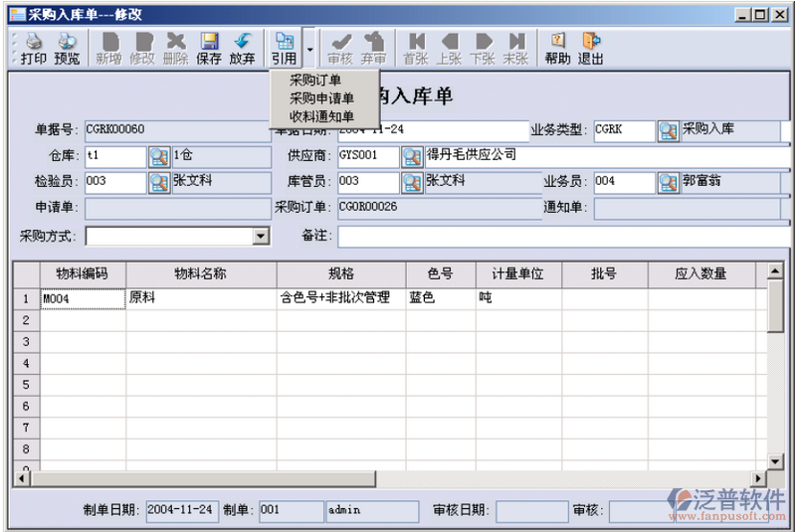Open Help (帮助) from the toolbar

(x=557, y=48)
